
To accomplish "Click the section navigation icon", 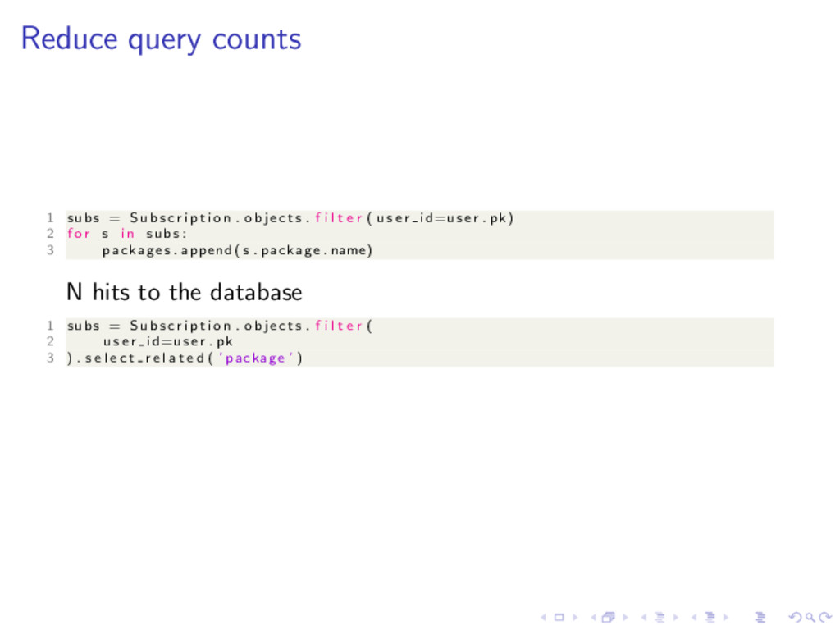I will 710,618.
